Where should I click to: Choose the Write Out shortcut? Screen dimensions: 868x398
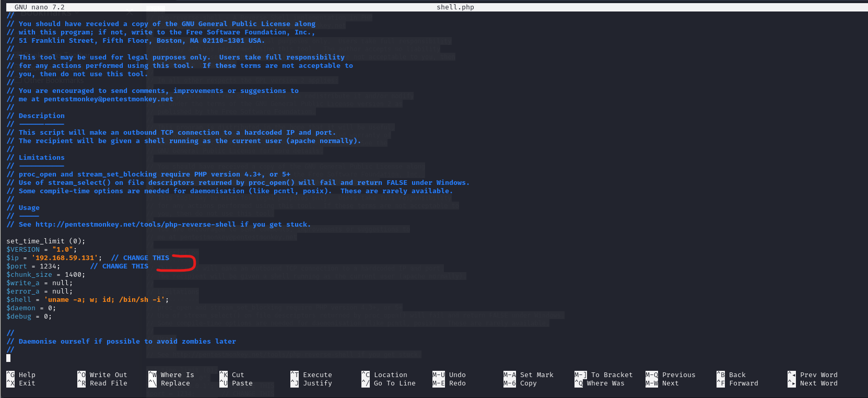pyautogui.click(x=102, y=375)
